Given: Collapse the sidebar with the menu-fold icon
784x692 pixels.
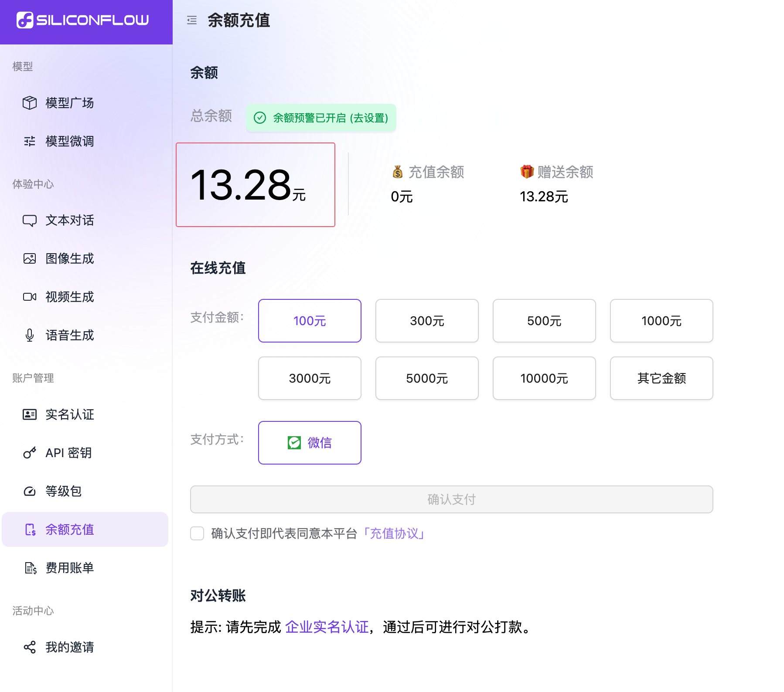Looking at the screenshot, I should (192, 20).
